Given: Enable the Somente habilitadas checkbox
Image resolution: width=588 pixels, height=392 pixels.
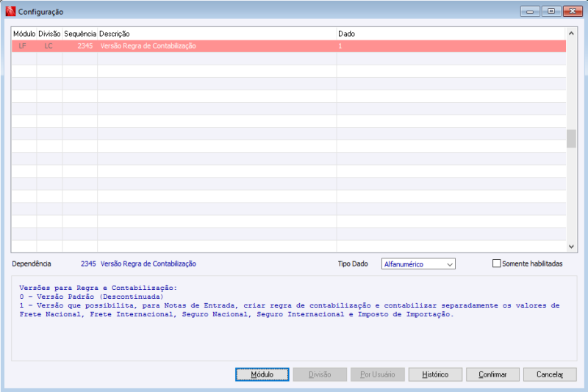Looking at the screenshot, I should coord(497,264).
